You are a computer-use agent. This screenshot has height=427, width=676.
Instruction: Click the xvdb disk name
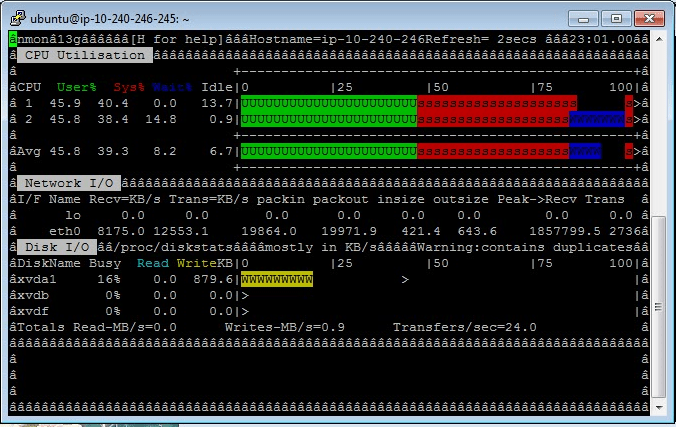[x=37, y=295]
